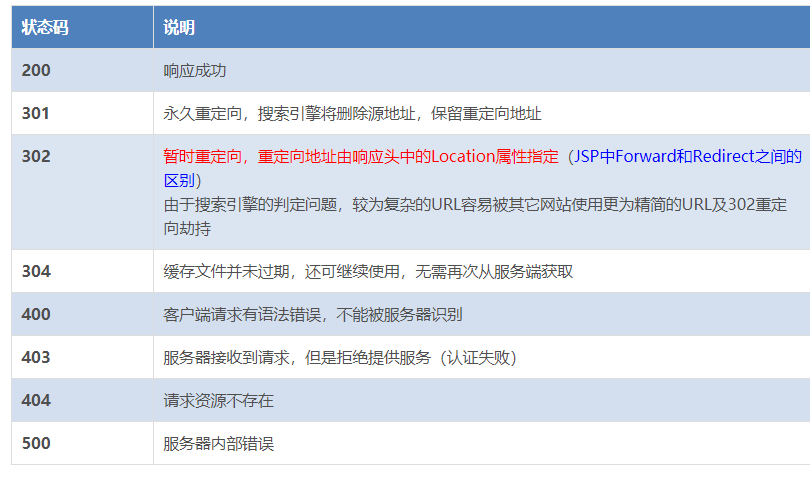Screen dimensions: 810x483
Task: Select status code 404 cell
Action: pos(82,400)
